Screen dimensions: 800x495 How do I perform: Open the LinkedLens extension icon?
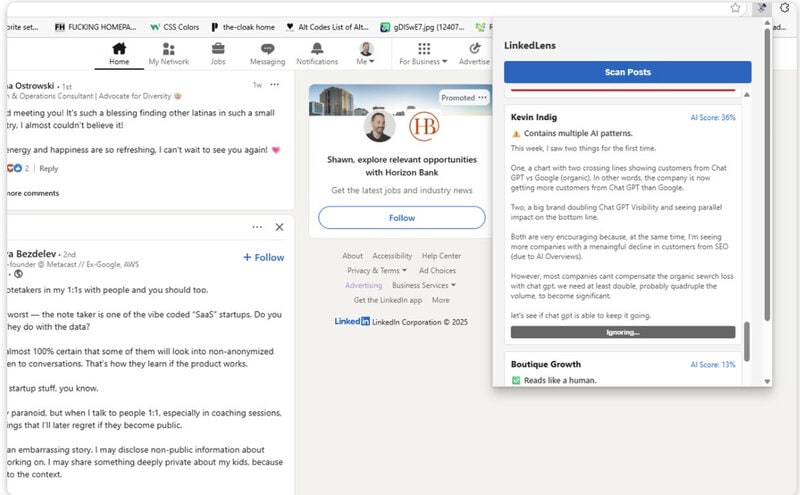(761, 8)
